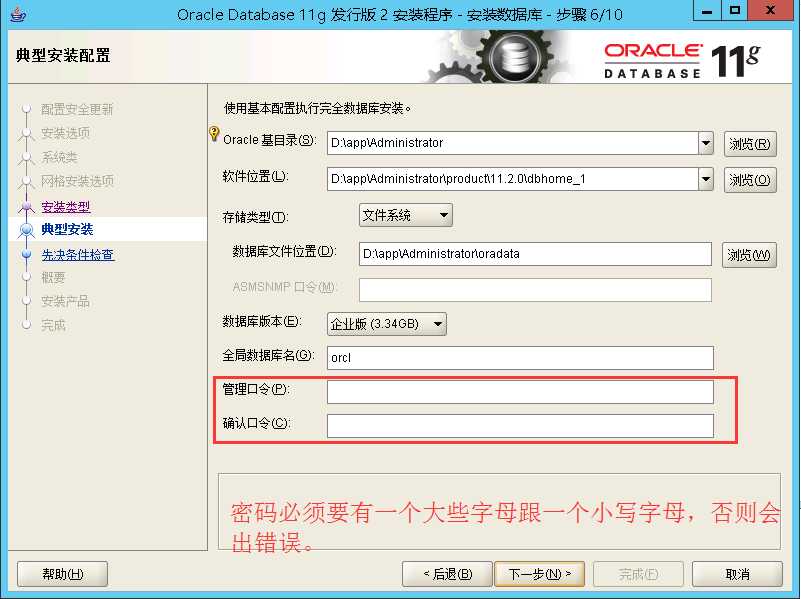Screen dimensions: 801x599
Task: Click the Oracle Database 11g logo
Action: pos(682,61)
